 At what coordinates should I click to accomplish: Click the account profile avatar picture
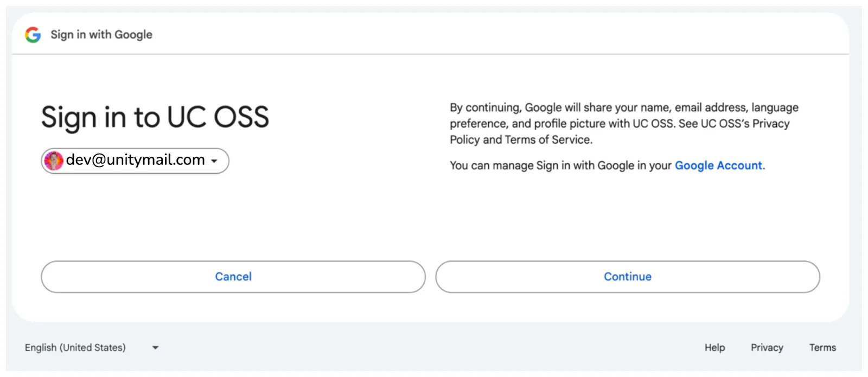(x=54, y=161)
